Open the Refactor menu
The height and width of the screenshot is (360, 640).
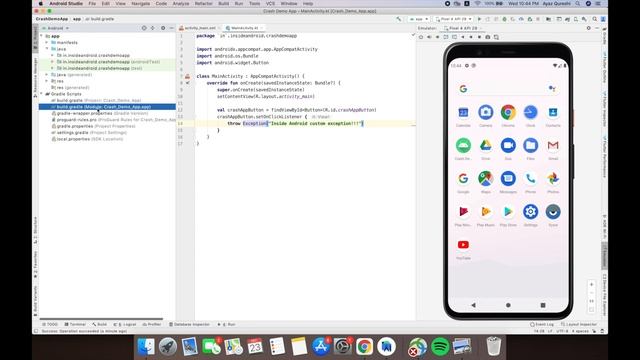(204, 4)
